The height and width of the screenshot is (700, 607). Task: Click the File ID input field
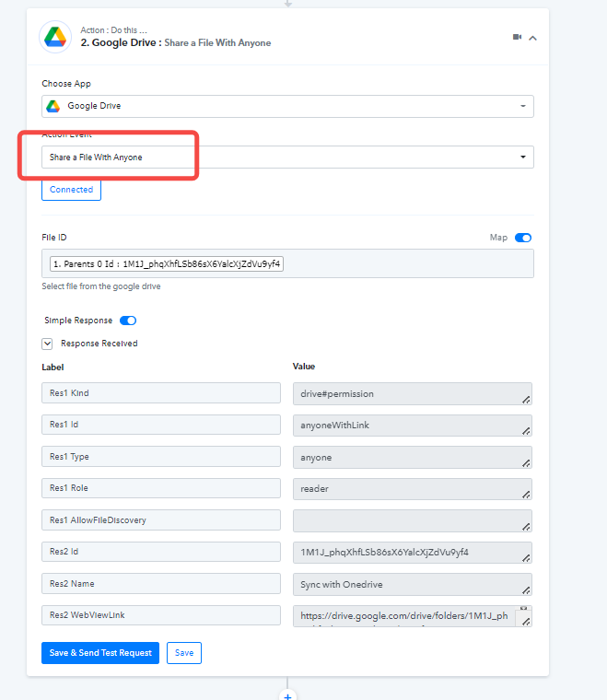(x=288, y=263)
